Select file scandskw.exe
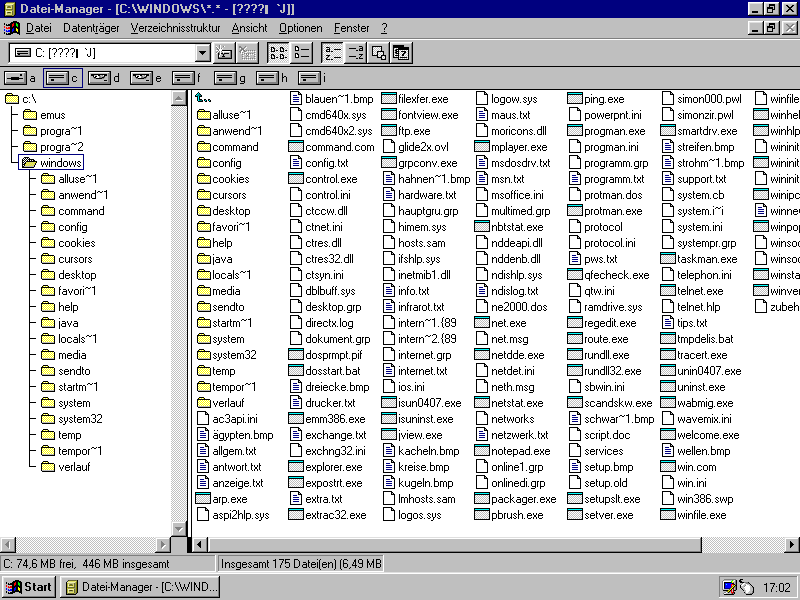This screenshot has width=800, height=600. 610,403
